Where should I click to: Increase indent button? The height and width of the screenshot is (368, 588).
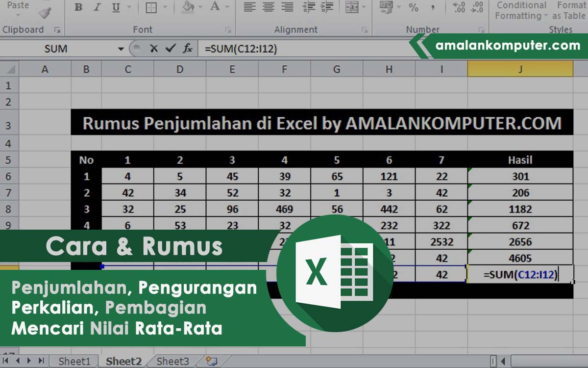327,7
